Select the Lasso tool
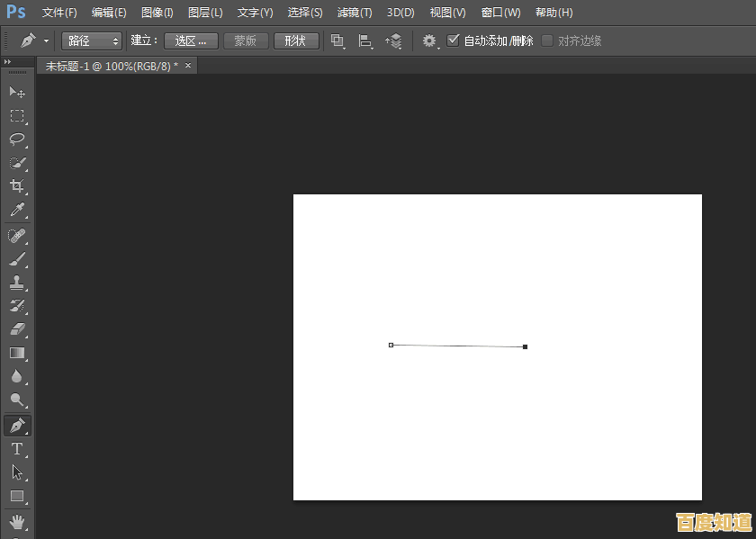 pos(17,139)
